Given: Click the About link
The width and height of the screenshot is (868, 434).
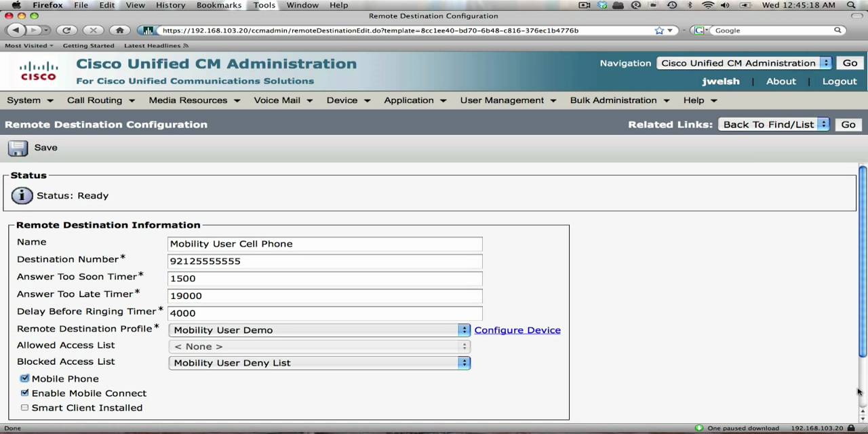Looking at the screenshot, I should [781, 81].
